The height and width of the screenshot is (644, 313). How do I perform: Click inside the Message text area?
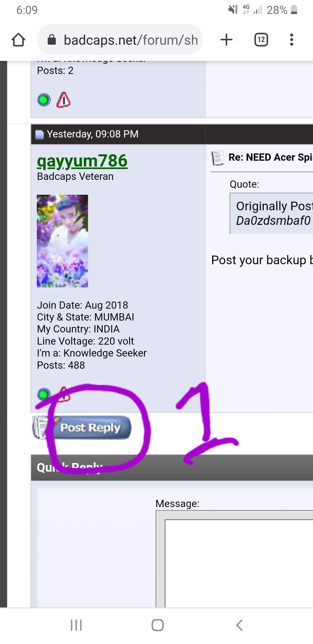coord(239,563)
